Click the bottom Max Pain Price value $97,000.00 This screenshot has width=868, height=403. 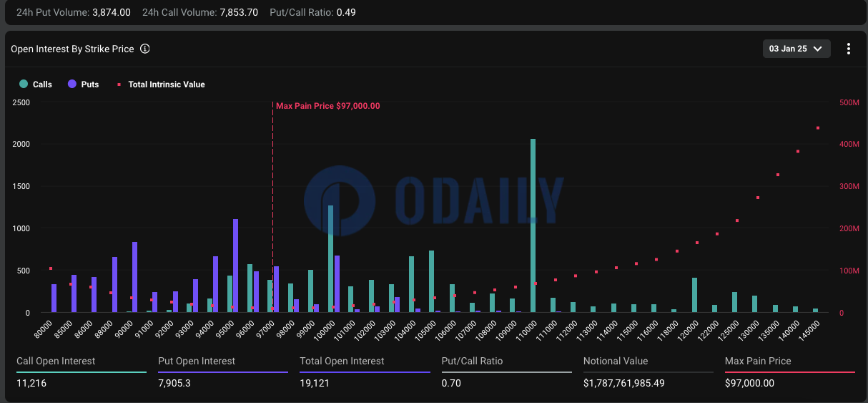click(x=749, y=383)
